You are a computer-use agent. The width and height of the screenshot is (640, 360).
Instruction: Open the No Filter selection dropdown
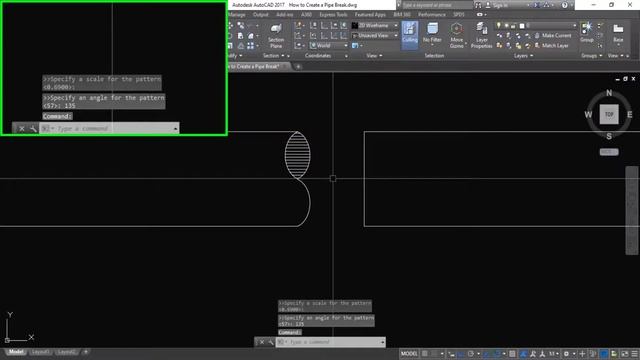pos(432,35)
